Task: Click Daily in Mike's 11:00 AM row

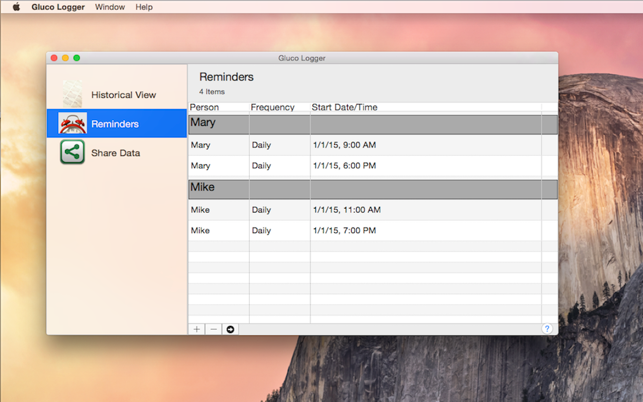Action: tap(261, 210)
